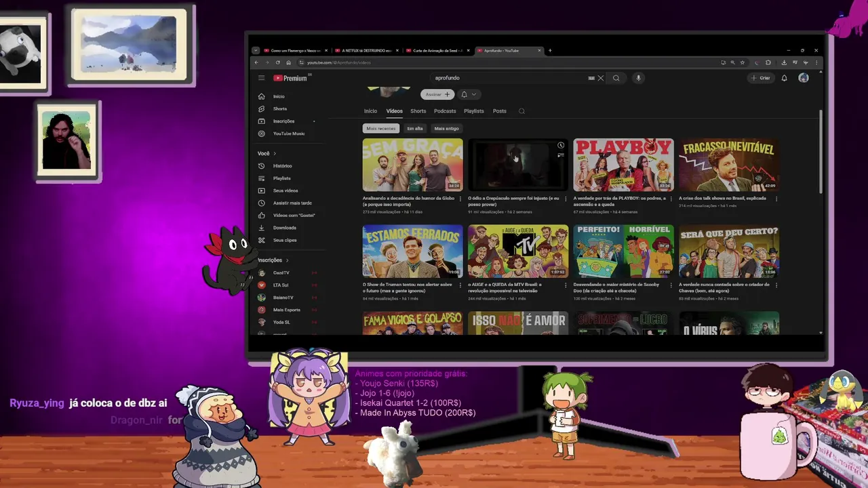This screenshot has height=488, width=868.
Task: Click the browser address bar
Action: tap(509, 62)
